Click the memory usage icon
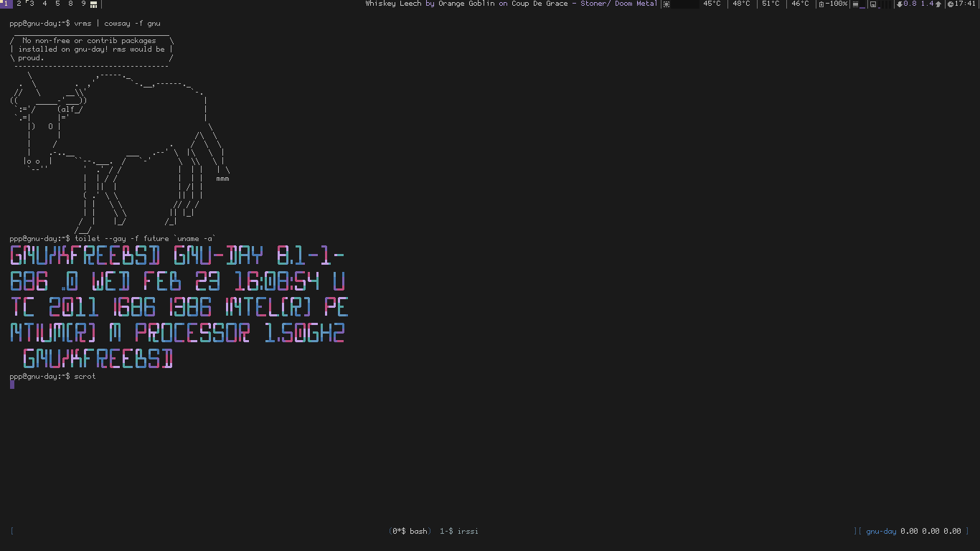 point(855,4)
